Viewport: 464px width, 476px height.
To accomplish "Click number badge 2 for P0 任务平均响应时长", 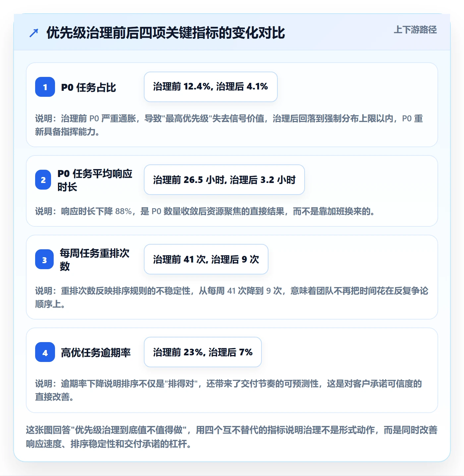I will pyautogui.click(x=43, y=180).
